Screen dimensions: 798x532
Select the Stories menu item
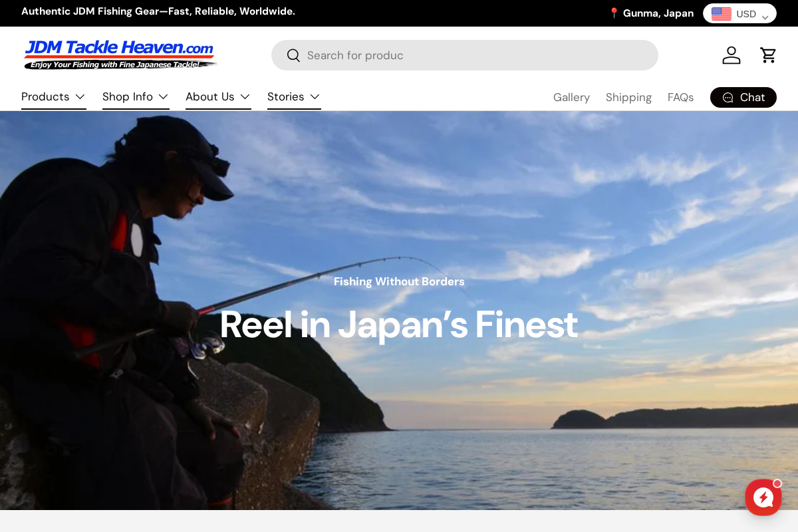click(285, 97)
